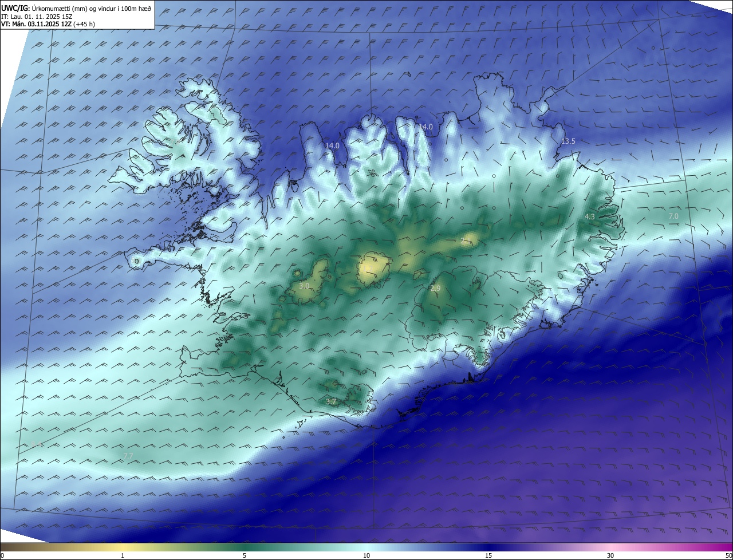
Task: Click the 2.9 value label on Vatnajökull
Action: pyautogui.click(x=435, y=289)
